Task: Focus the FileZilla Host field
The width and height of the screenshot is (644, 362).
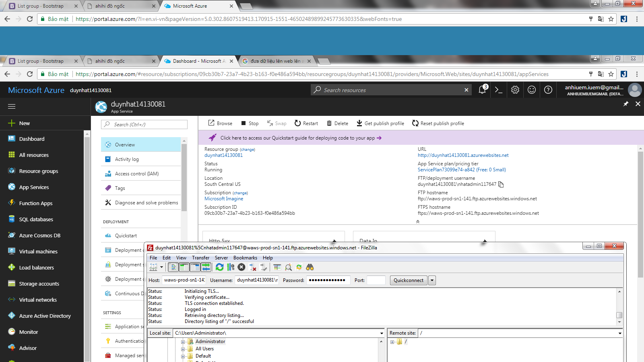Action: [184, 280]
